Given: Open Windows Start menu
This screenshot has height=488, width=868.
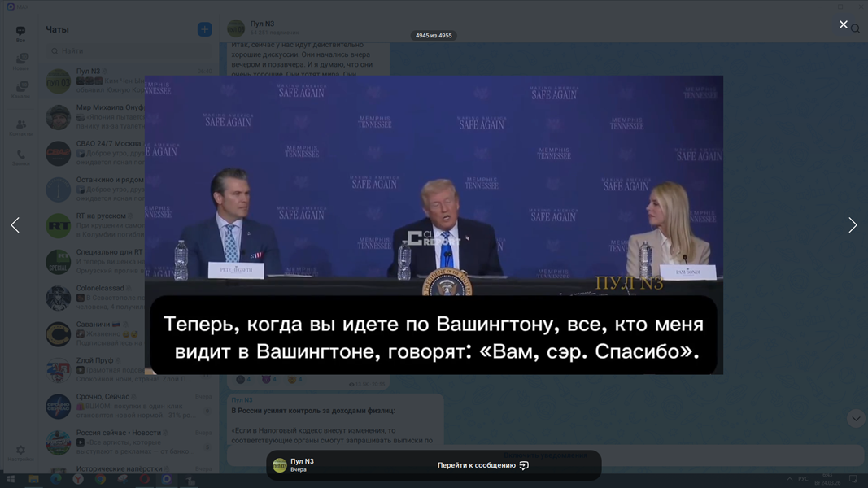Looking at the screenshot, I should coord(11,480).
